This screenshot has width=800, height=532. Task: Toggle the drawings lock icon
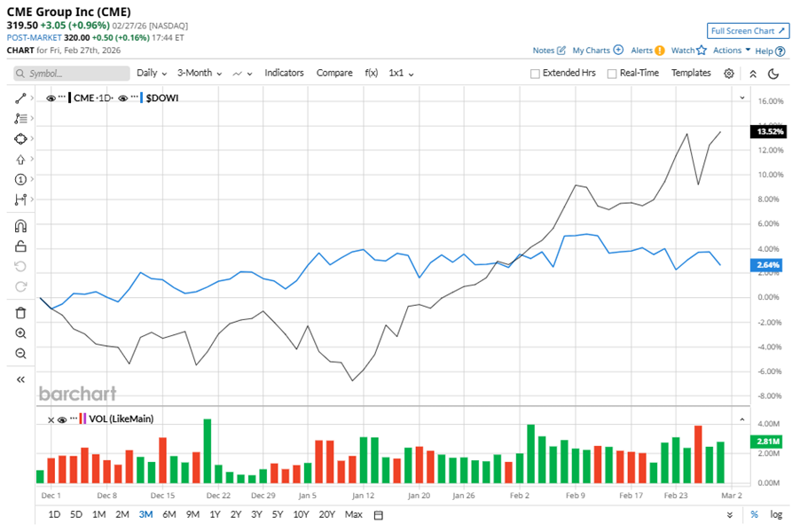(20, 246)
